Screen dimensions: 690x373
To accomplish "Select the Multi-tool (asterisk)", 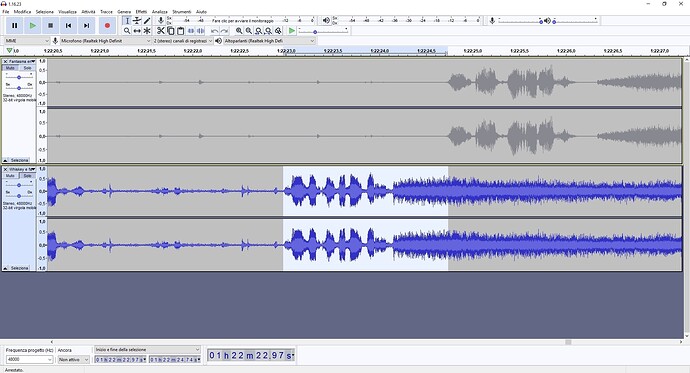I will click(x=147, y=31).
